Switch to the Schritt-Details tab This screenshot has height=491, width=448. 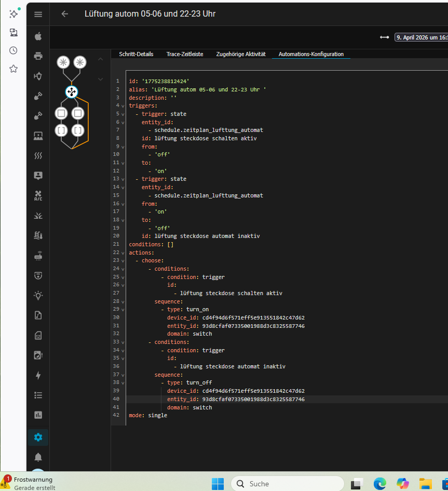coord(136,54)
